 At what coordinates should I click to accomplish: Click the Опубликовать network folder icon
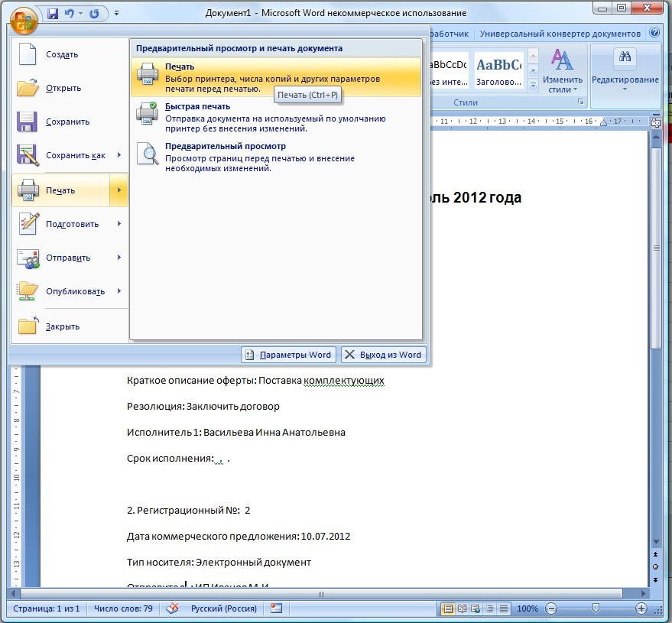28,291
